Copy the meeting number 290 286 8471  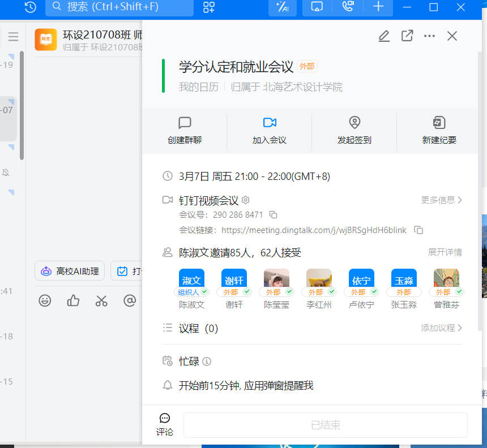click(273, 215)
